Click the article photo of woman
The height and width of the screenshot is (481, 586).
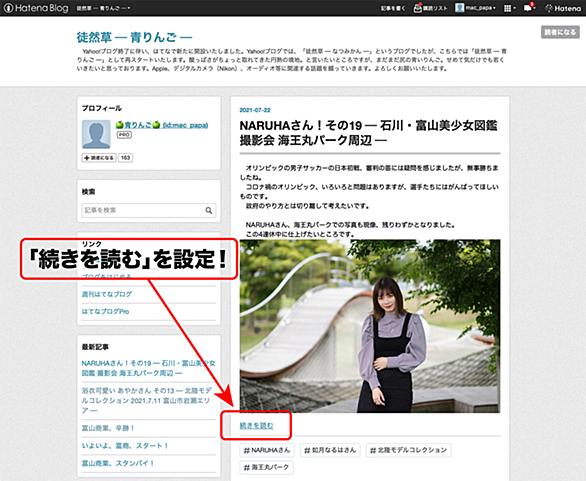point(370,326)
